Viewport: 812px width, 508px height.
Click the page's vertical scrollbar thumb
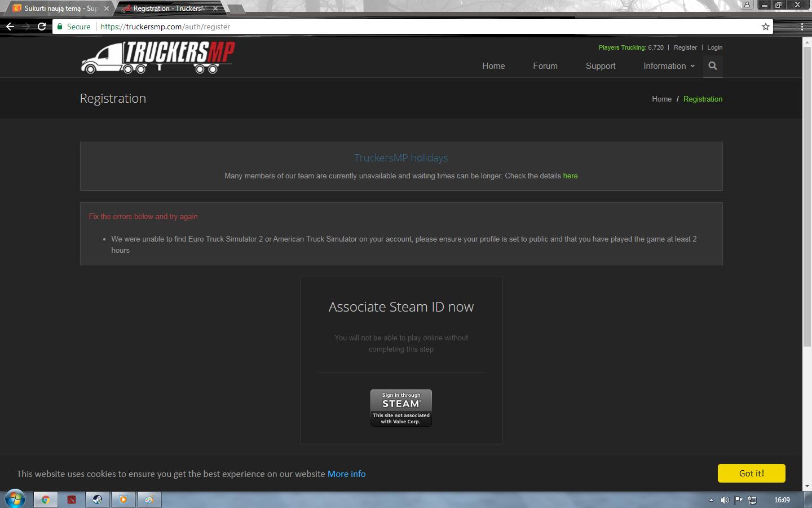tap(807, 196)
